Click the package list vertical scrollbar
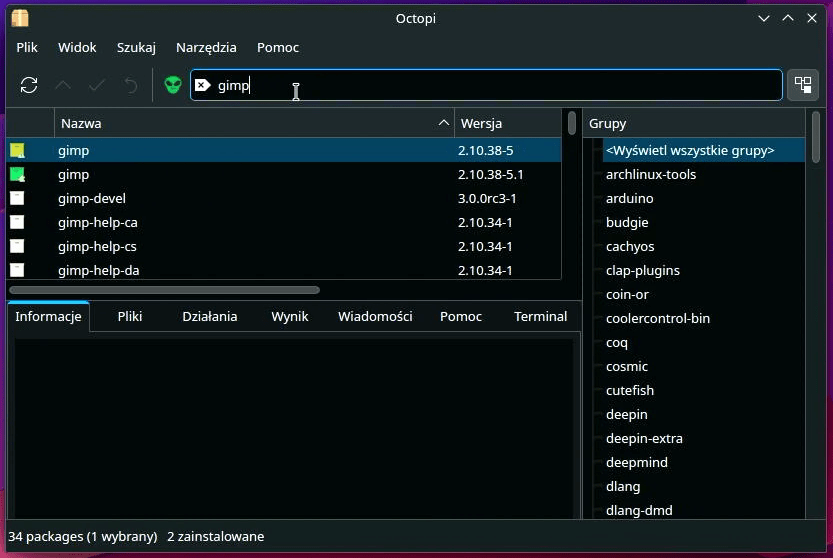 tap(572, 123)
